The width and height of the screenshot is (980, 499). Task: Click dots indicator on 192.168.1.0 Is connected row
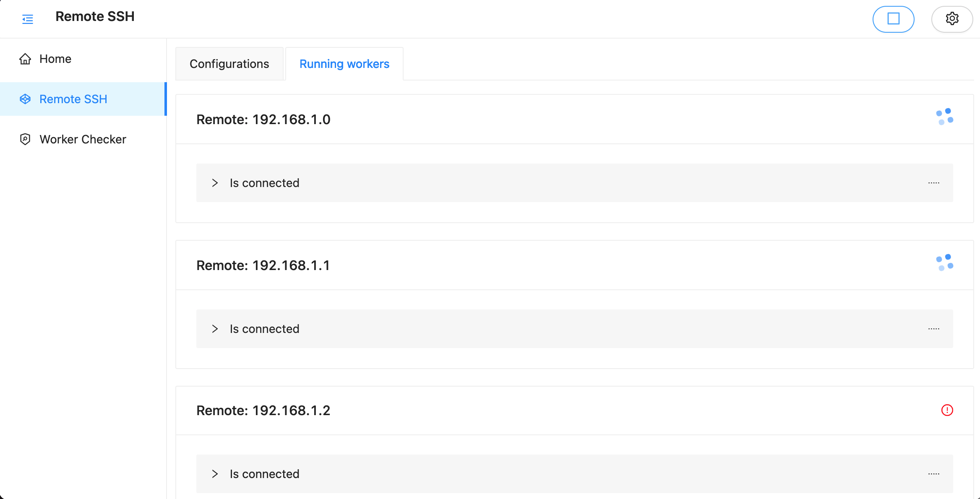[933, 183]
